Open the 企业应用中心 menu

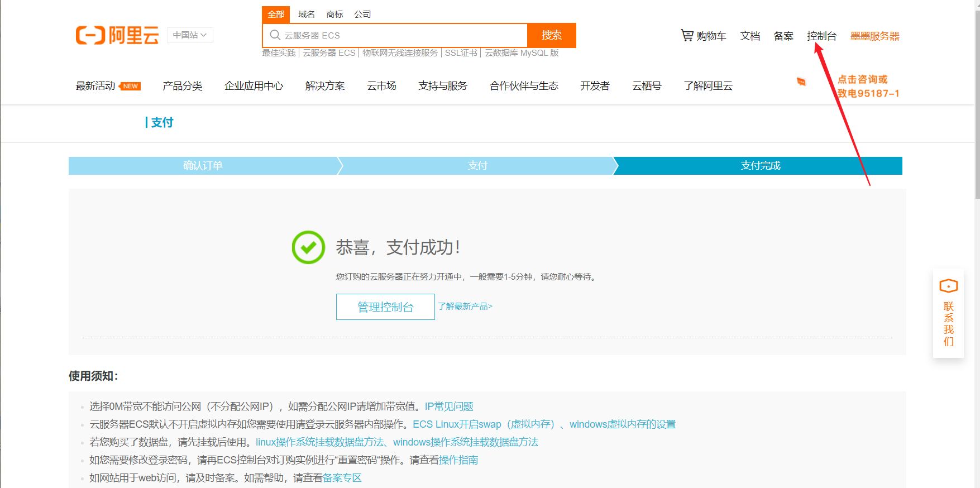click(x=254, y=86)
